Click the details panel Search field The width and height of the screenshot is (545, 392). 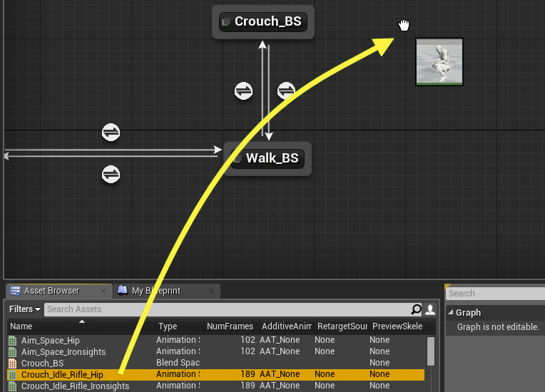(495, 294)
